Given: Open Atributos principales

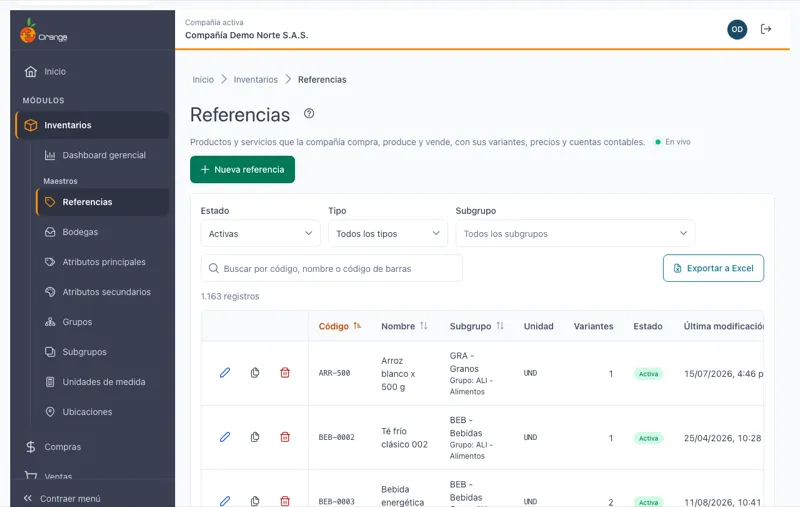Looking at the screenshot, I should (102, 262).
